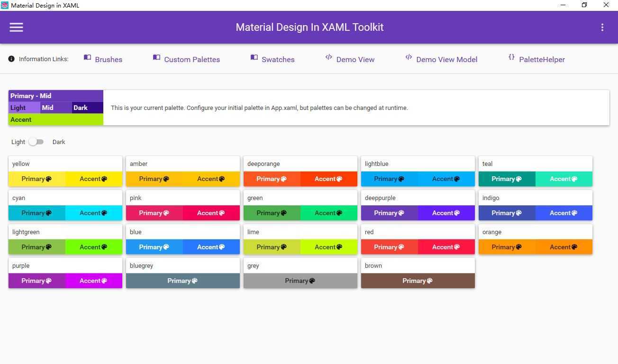Select lime Accent button
The height and width of the screenshot is (364, 618).
(x=329, y=247)
